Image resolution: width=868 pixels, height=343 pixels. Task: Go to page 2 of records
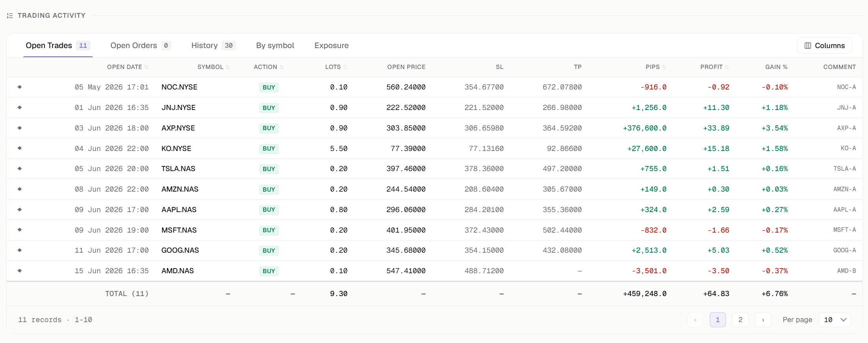[x=741, y=320]
